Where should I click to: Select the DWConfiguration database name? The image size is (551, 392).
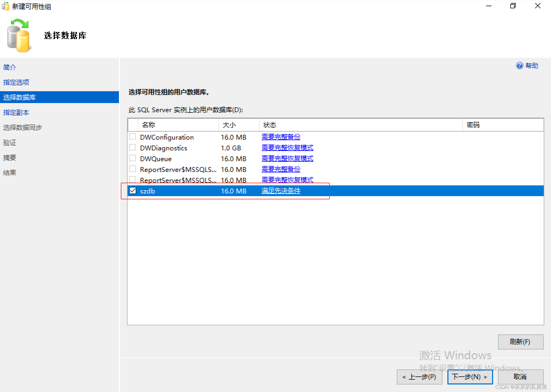click(x=167, y=137)
